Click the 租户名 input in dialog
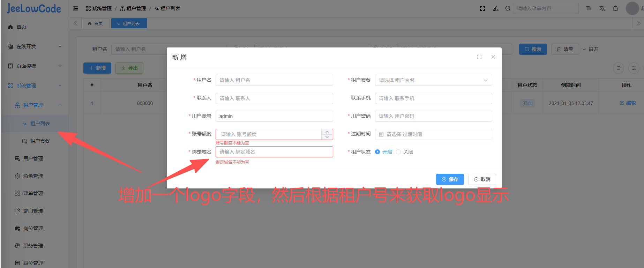Viewport: 644px width, 268px height. (274, 80)
